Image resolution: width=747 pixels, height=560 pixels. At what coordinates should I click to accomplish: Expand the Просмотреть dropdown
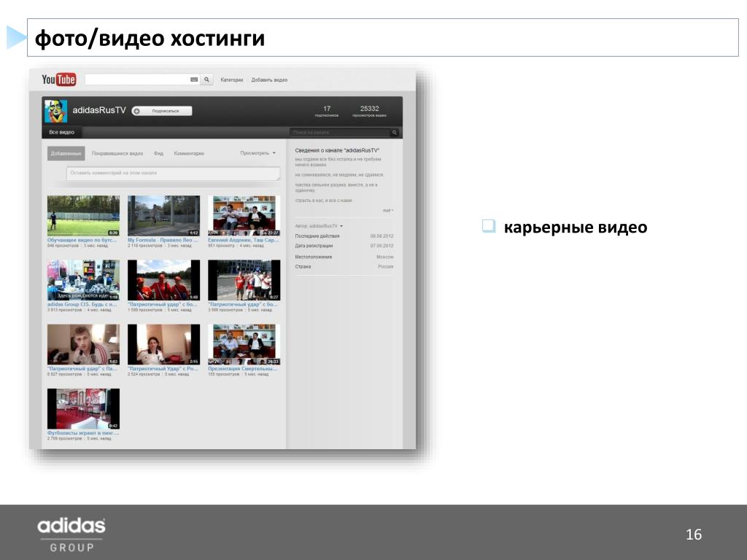259,153
